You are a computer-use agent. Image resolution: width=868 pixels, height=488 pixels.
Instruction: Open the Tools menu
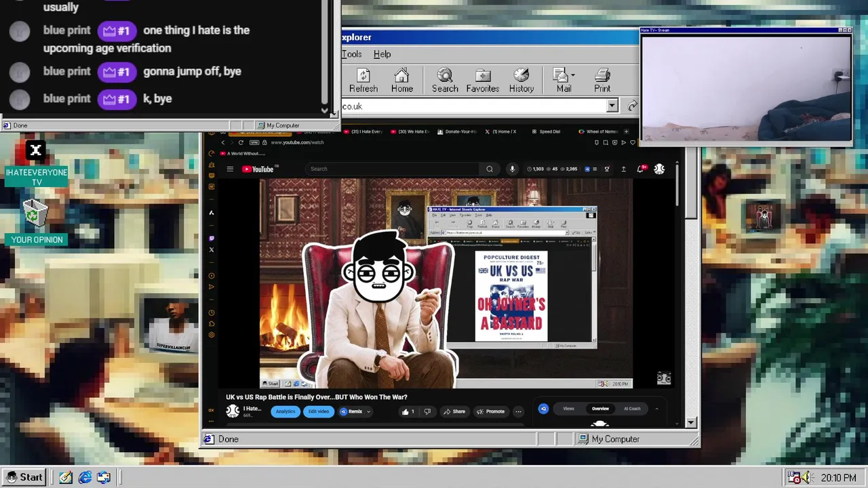click(351, 54)
